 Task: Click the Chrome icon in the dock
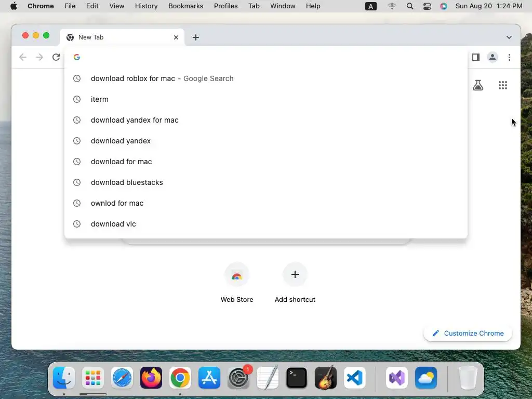(180, 378)
